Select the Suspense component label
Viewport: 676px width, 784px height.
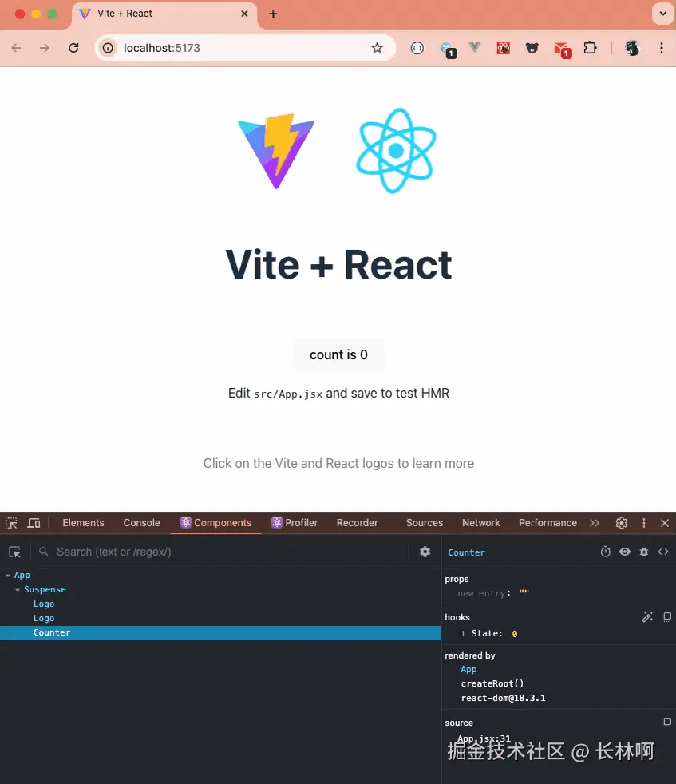tap(45, 590)
